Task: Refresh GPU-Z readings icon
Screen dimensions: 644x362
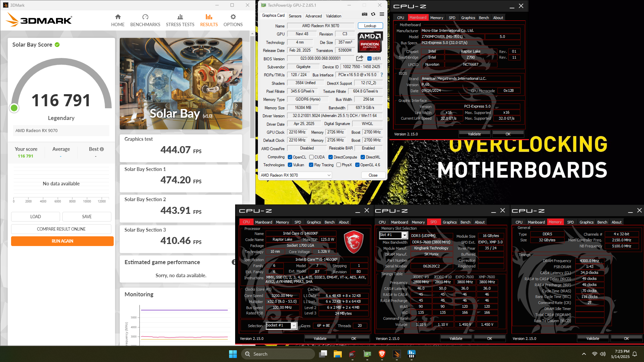Action: [373, 14]
